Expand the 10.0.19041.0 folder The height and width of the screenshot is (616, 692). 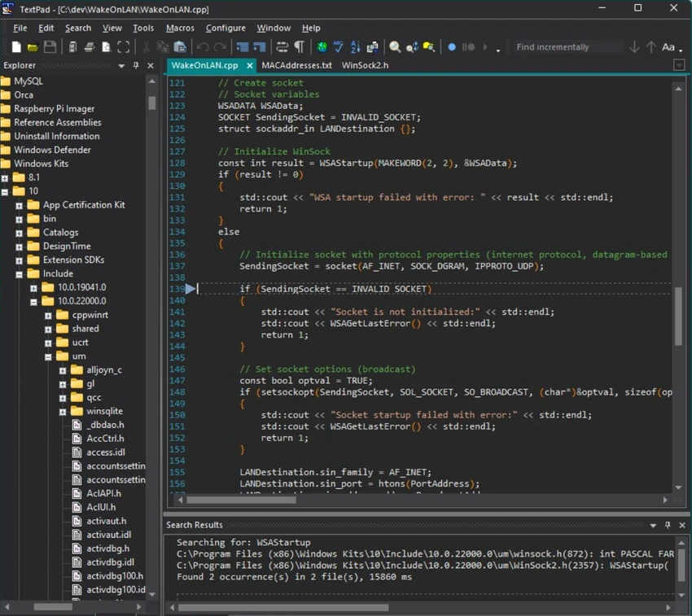click(x=33, y=288)
